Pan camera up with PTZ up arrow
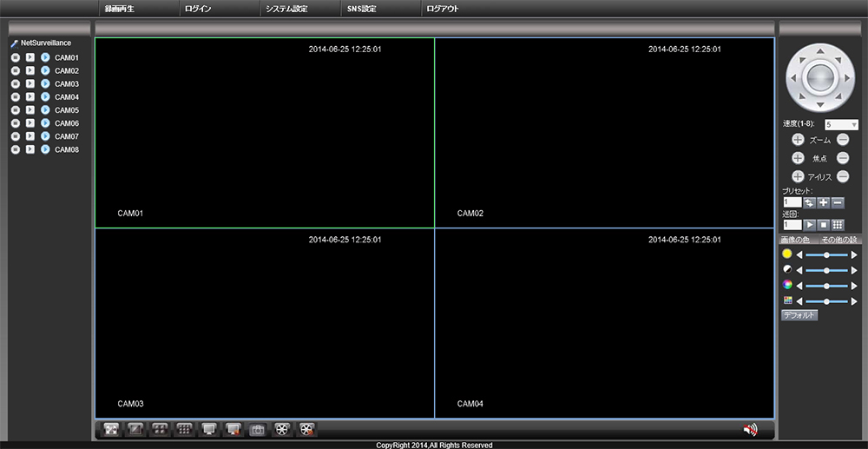868x449 pixels. click(x=820, y=52)
